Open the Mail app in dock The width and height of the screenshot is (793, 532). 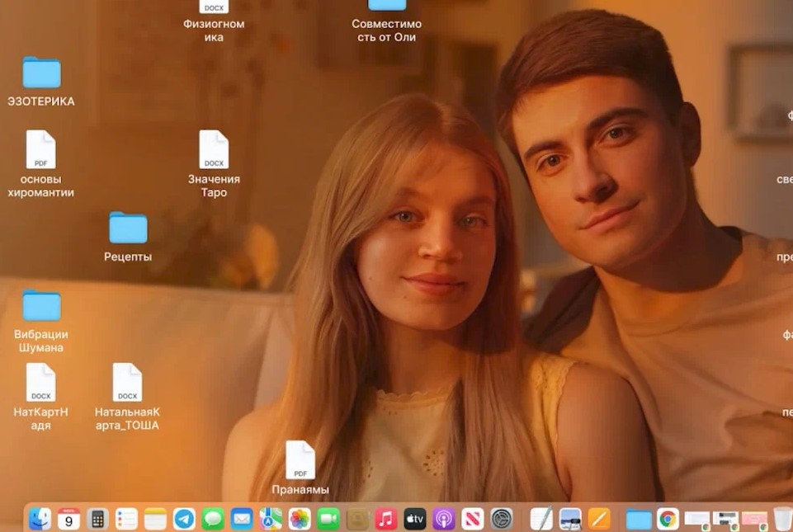(x=242, y=519)
